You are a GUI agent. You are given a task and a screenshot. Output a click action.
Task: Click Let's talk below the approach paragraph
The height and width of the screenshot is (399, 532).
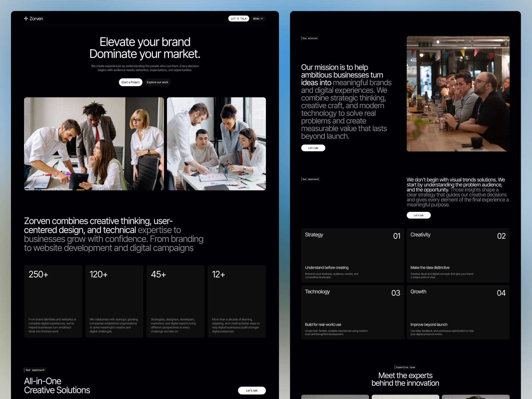click(419, 215)
